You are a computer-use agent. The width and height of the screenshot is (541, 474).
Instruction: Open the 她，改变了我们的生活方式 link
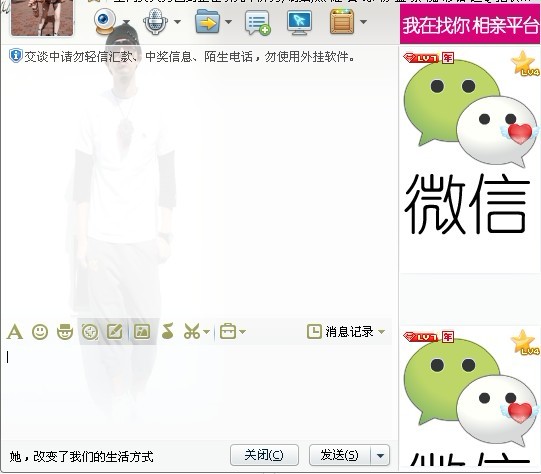[x=81, y=457]
